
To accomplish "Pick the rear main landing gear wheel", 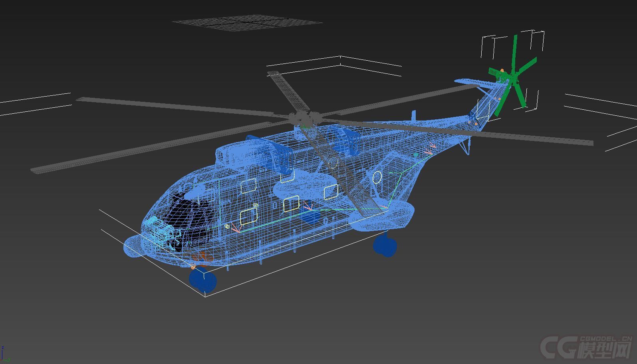I will coord(385,244).
